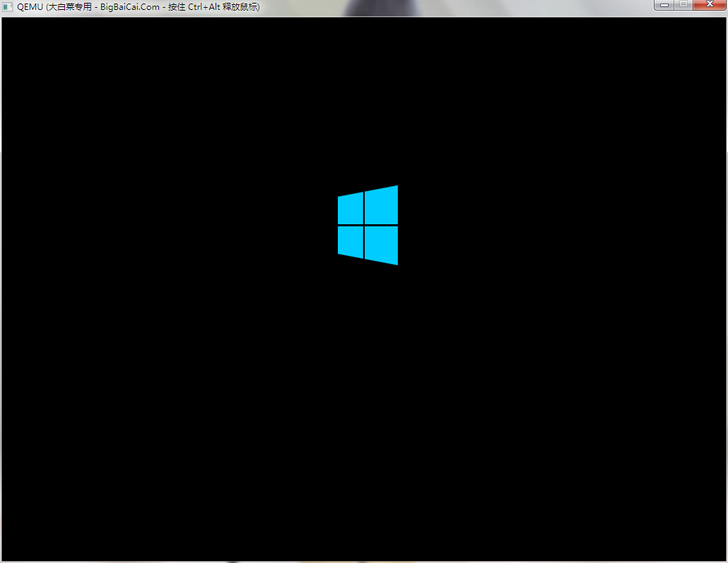Click the blue Windows logo in VM

[x=368, y=226]
